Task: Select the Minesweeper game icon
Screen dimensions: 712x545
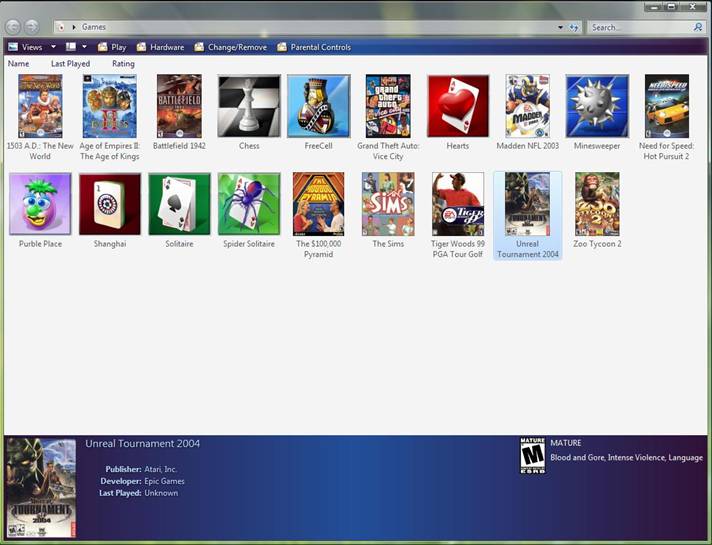Action: click(x=597, y=106)
